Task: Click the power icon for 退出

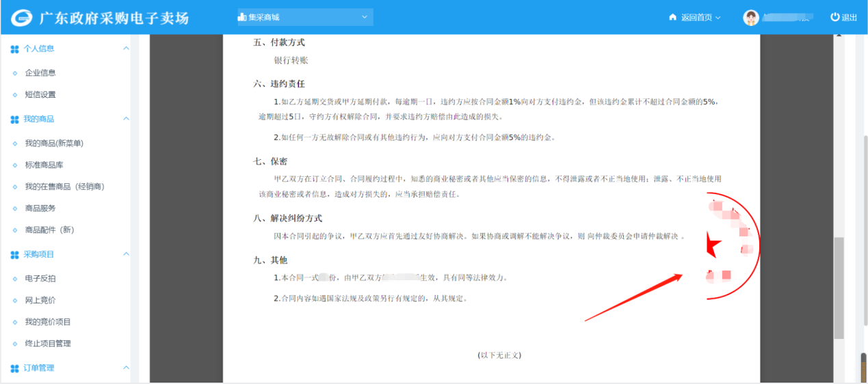Action: coord(834,17)
